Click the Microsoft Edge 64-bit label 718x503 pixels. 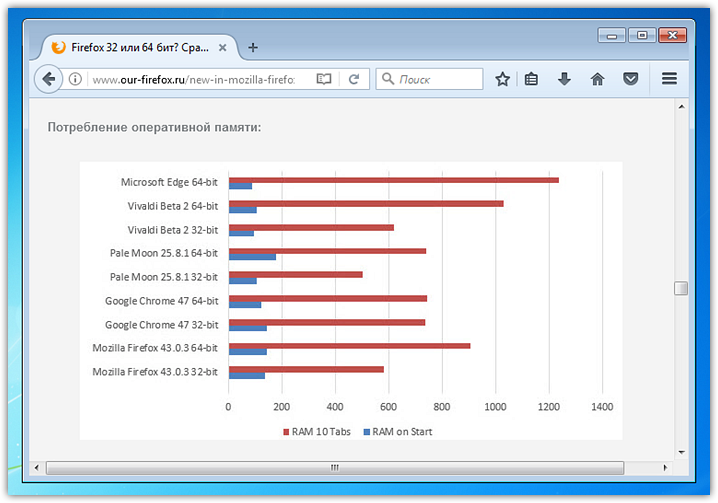click(x=169, y=182)
